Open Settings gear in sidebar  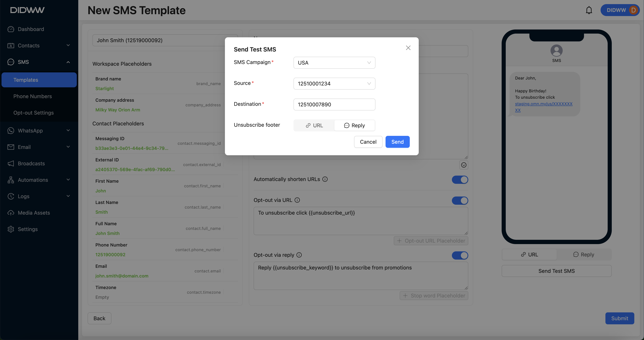28,229
